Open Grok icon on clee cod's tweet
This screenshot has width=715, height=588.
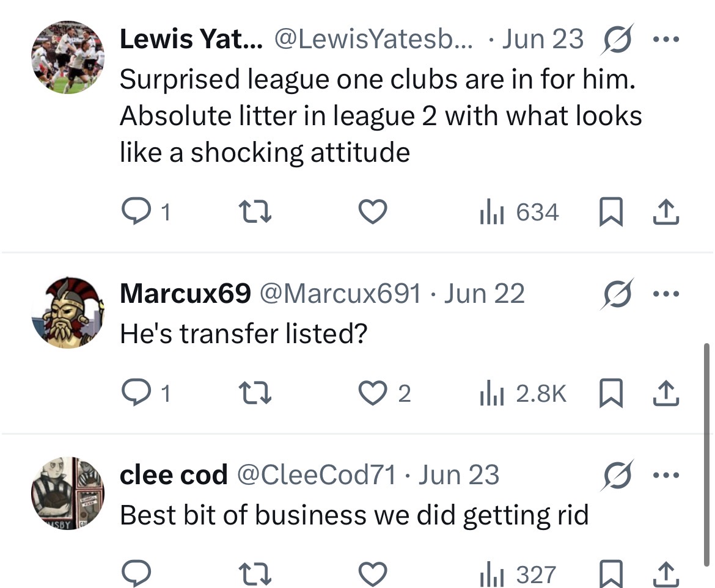point(617,475)
